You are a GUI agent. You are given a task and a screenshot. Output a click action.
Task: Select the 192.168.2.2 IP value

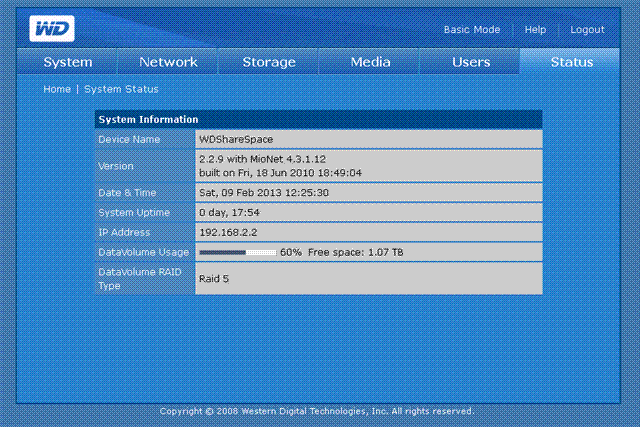tap(228, 232)
